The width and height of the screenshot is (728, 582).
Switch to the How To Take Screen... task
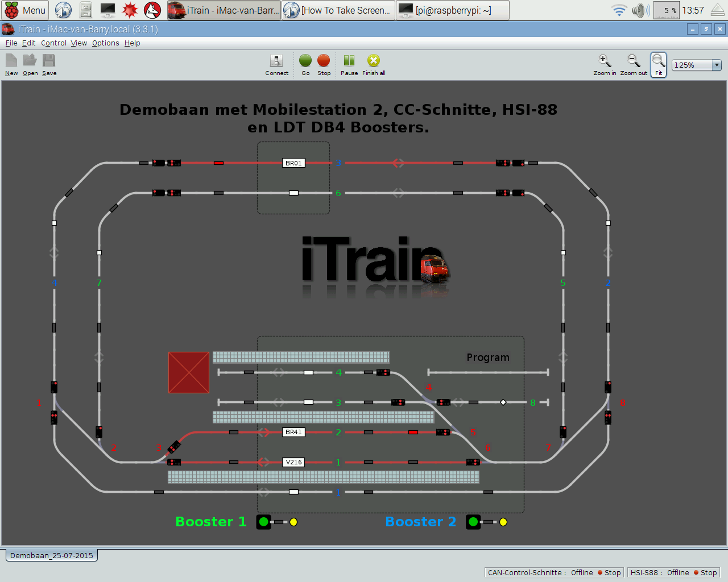click(x=338, y=10)
